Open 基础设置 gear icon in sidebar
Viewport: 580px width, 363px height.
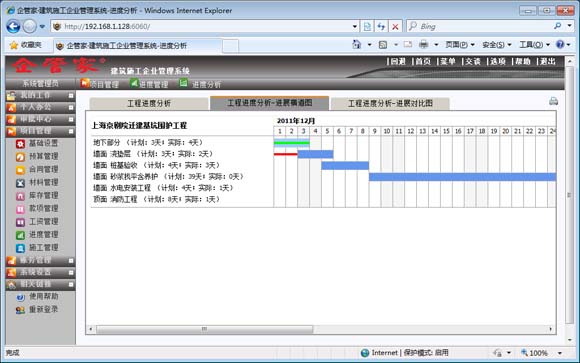[x=20, y=144]
